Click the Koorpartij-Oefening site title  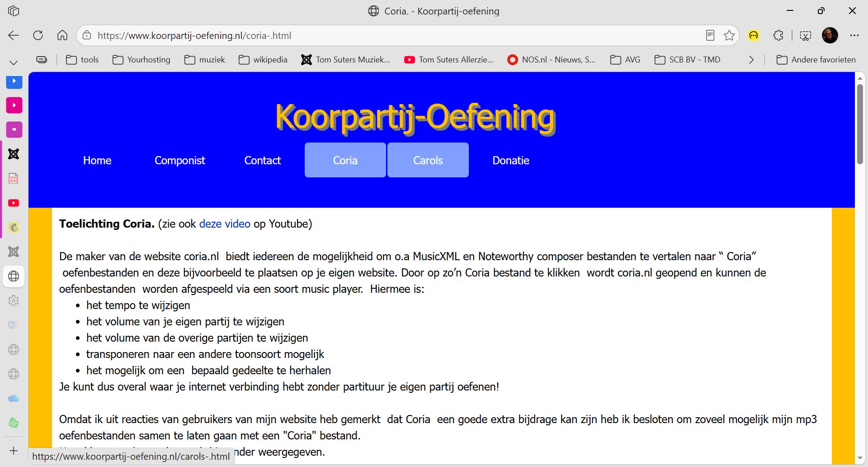[415, 118]
